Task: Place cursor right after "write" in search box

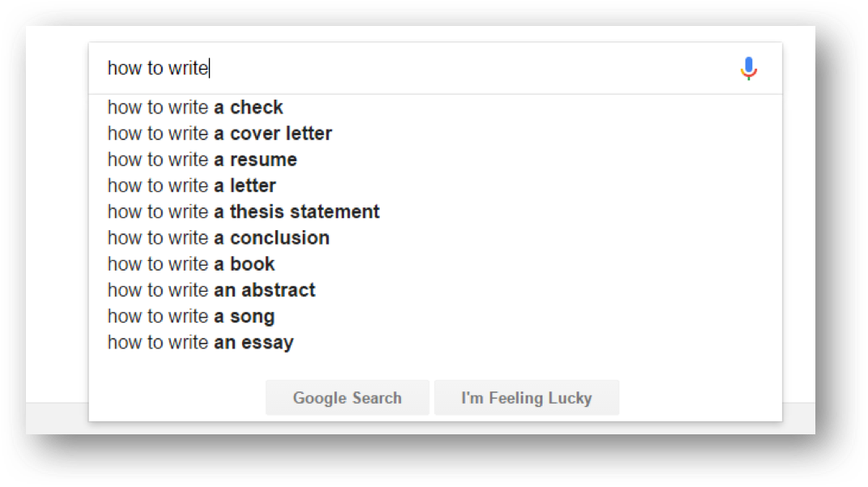Action: [210, 68]
